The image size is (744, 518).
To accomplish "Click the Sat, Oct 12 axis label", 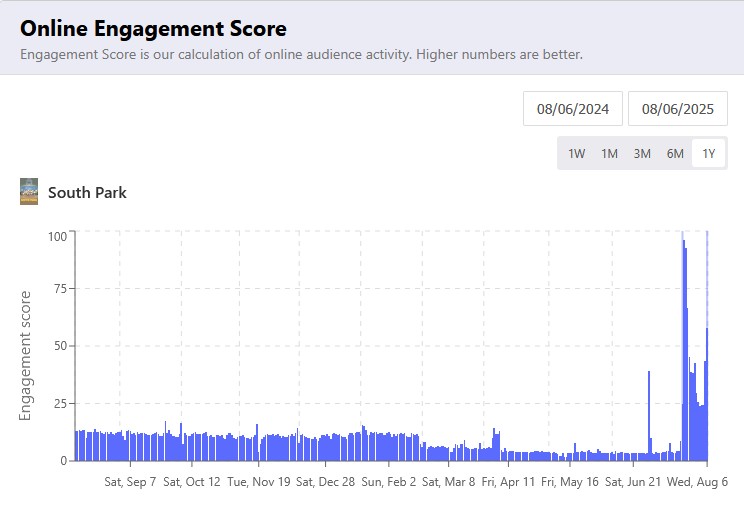I will [192, 482].
